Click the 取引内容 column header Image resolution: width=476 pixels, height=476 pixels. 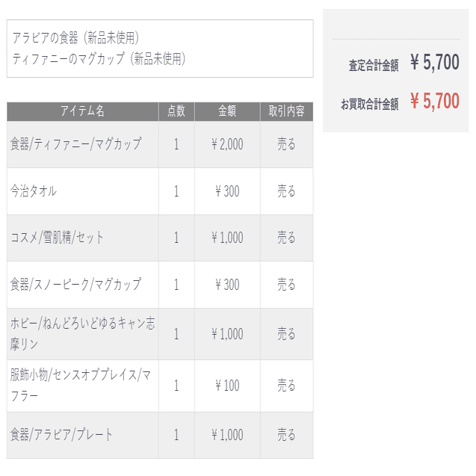tap(286, 111)
